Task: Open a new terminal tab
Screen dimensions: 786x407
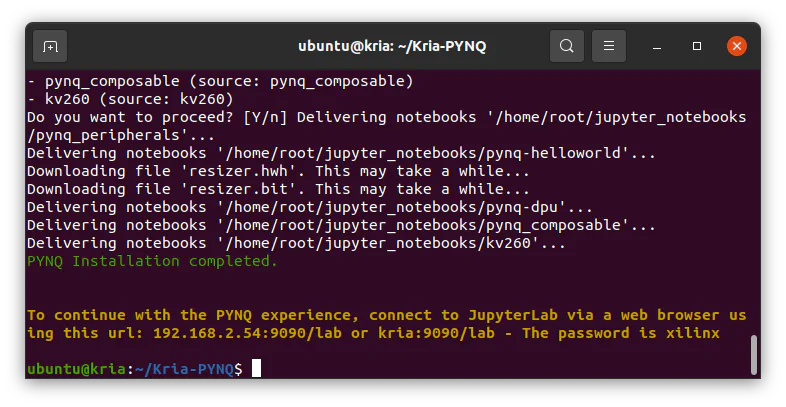Action: tap(50, 46)
